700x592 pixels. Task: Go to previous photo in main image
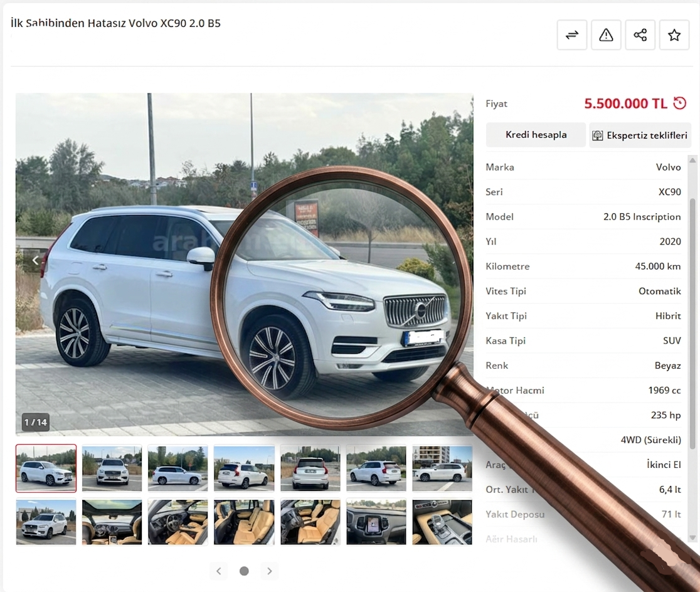35,260
